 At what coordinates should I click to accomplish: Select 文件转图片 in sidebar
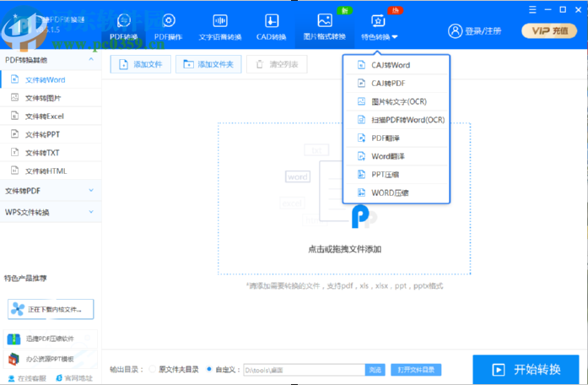click(51, 98)
